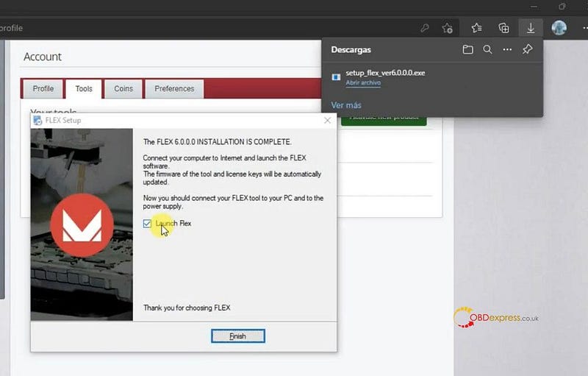This screenshot has width=588, height=376.
Task: Add this page to favorites star icon
Action: 447,28
